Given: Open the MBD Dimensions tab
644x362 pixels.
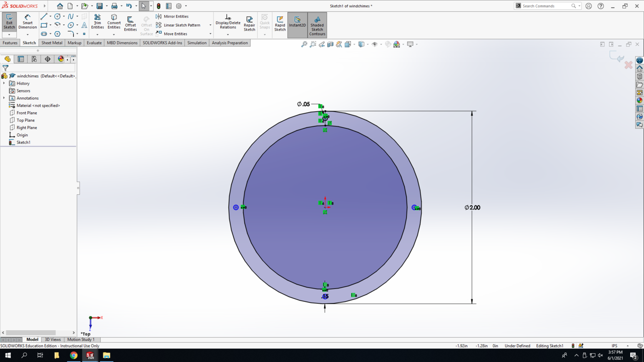Looking at the screenshot, I should click(x=122, y=43).
